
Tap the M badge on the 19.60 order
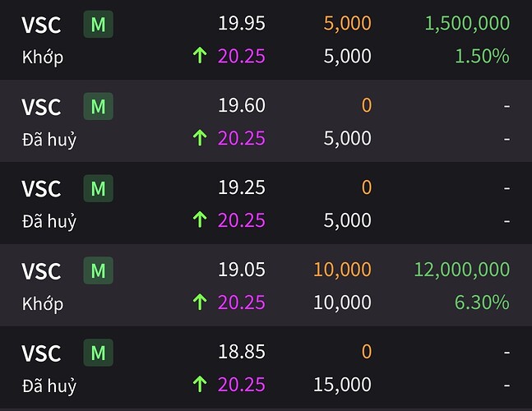click(99, 106)
